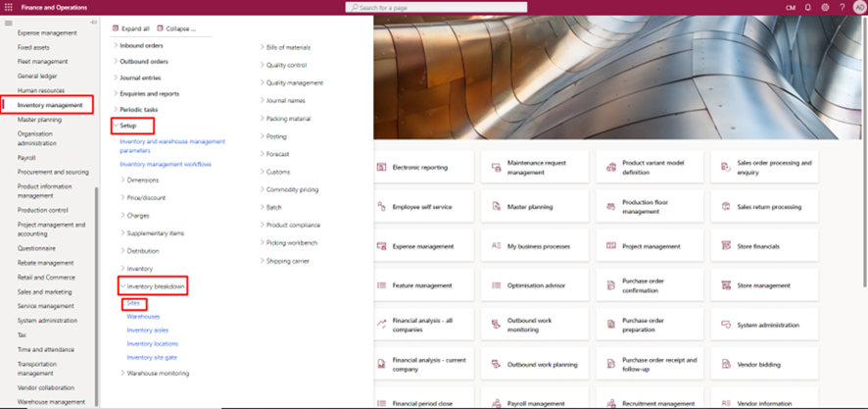Expand the Inbound orders group
Screen dimensions: 868x409
(x=116, y=45)
